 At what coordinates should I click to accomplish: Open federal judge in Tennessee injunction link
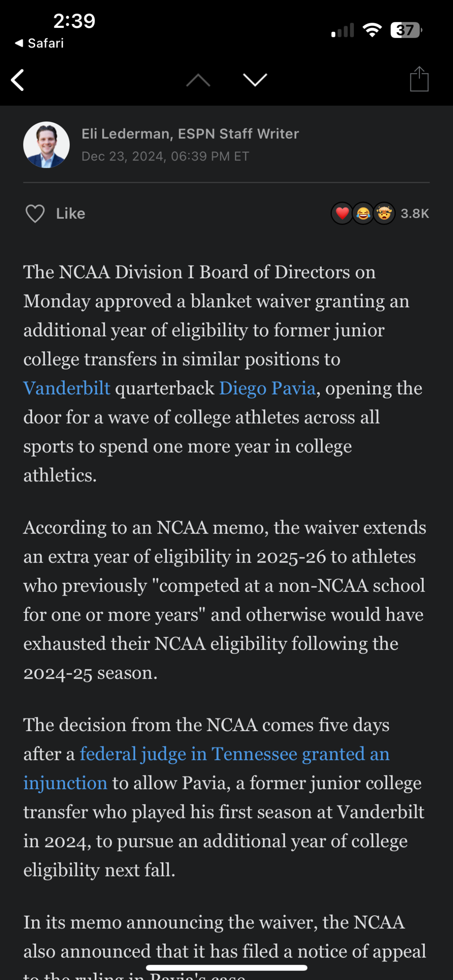point(207,768)
